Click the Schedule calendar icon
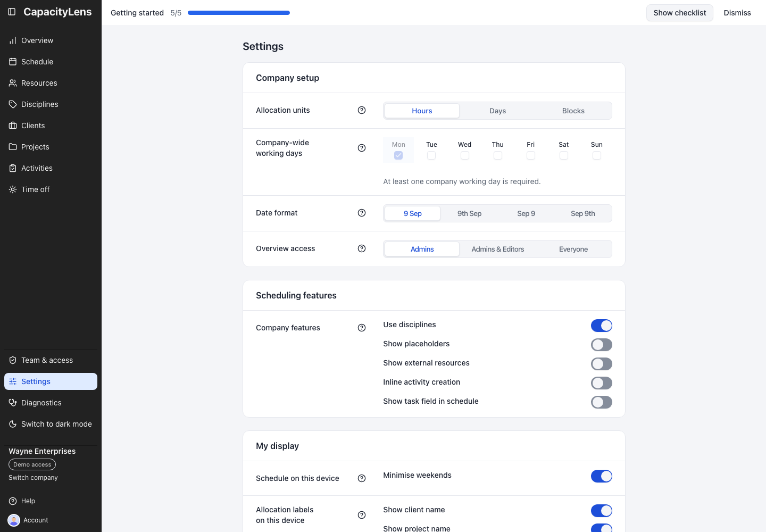This screenshot has width=766, height=532. pos(13,62)
